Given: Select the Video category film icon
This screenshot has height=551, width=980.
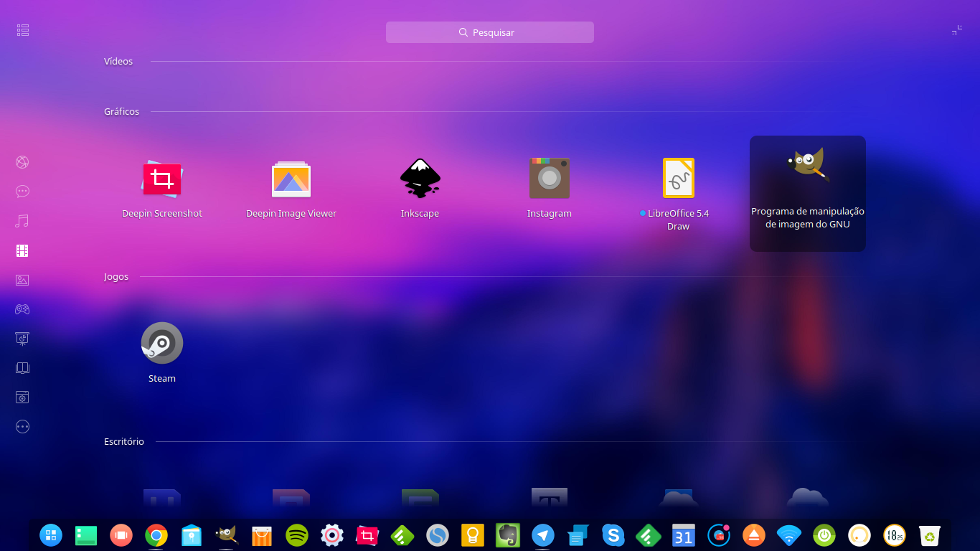Looking at the screenshot, I should pyautogui.click(x=22, y=250).
